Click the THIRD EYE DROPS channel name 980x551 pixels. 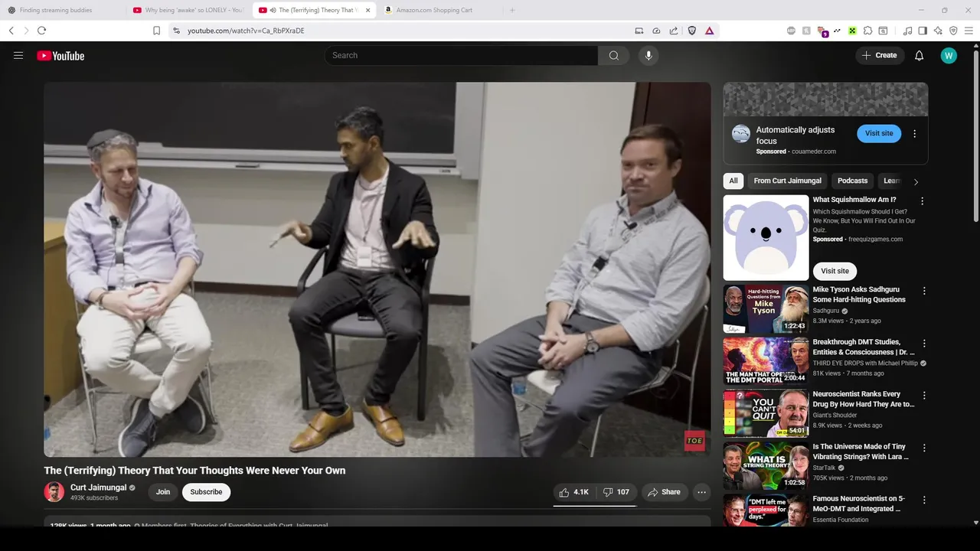[x=865, y=363]
